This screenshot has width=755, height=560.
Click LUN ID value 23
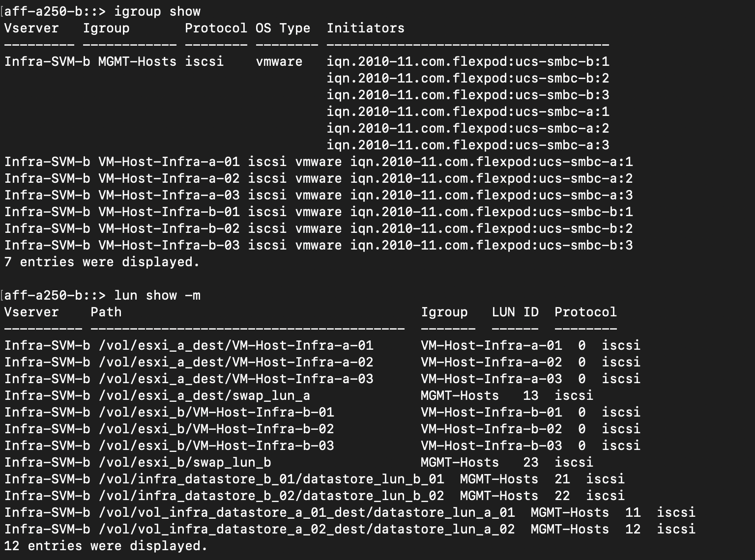530,462
